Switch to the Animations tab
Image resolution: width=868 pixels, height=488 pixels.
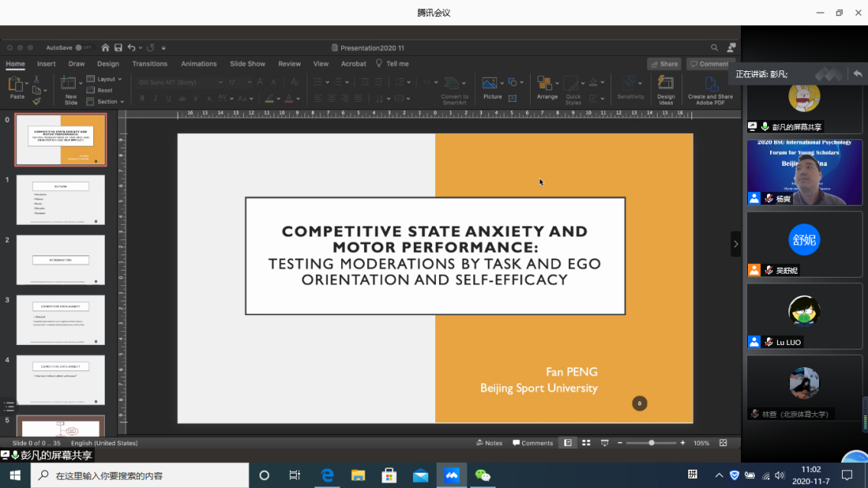tap(199, 63)
